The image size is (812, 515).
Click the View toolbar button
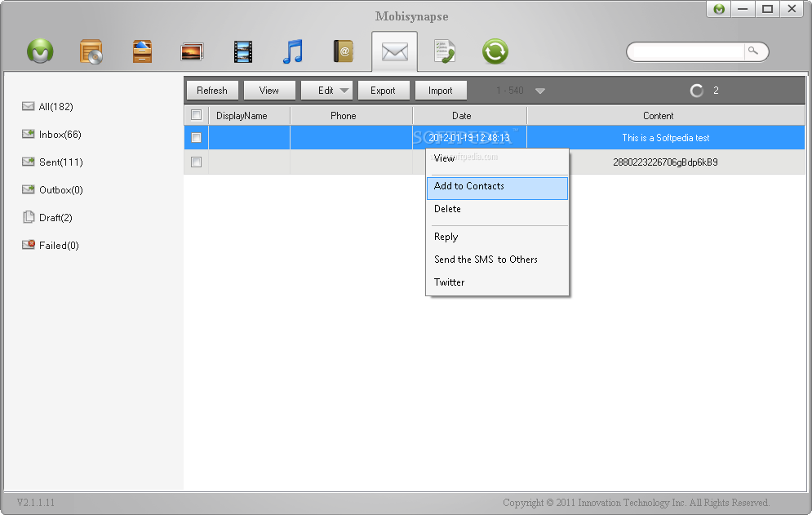(x=268, y=90)
